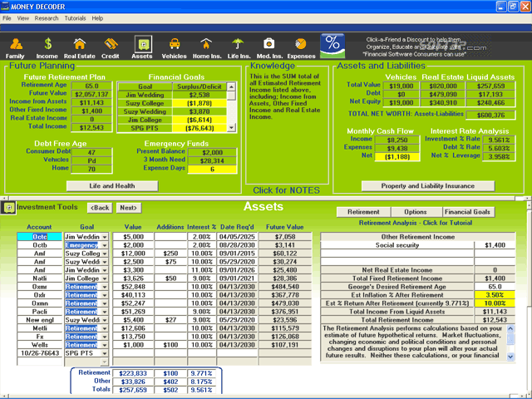Open the View menu
The image size is (532, 399).
(x=23, y=18)
